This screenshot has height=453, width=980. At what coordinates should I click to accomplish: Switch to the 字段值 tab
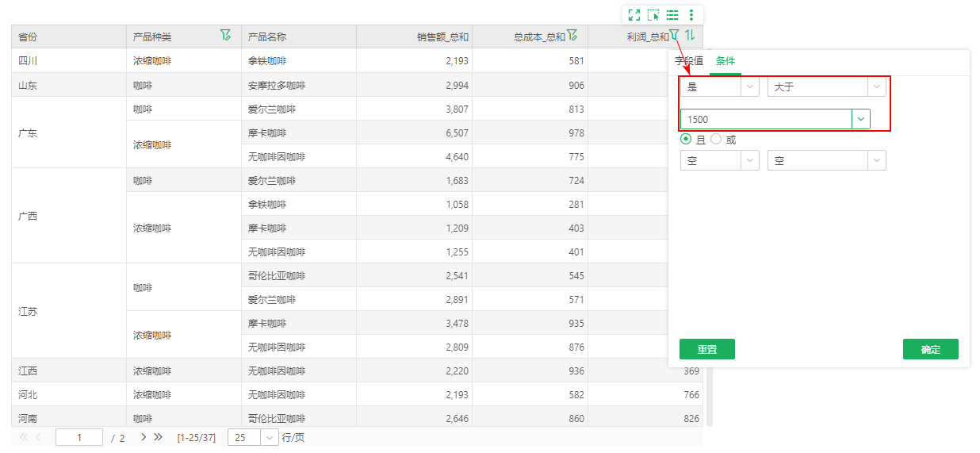click(x=688, y=60)
